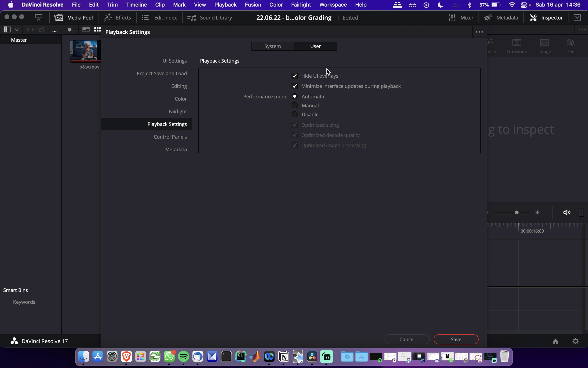Open Control Panels preferences section
This screenshot has height=368, width=588.
[x=170, y=137]
